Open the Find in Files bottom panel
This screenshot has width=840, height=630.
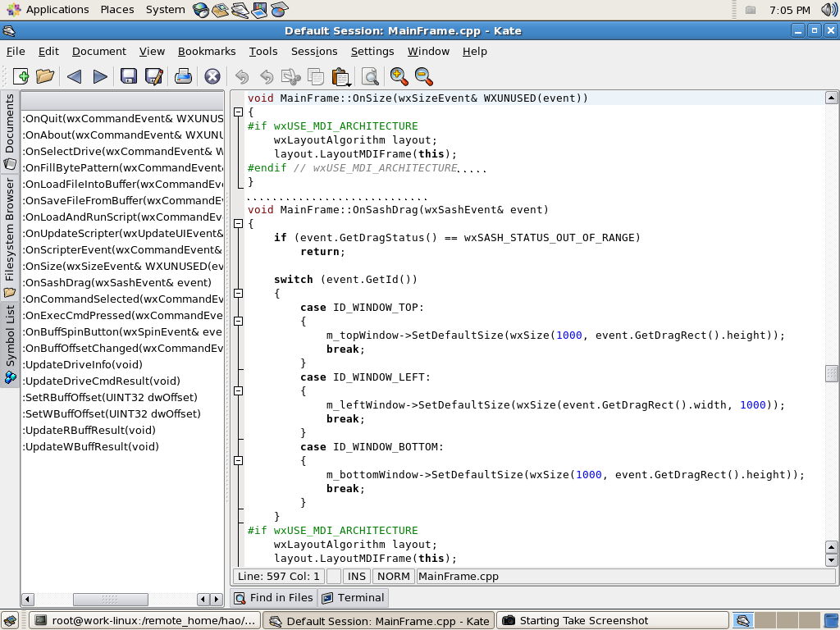pyautogui.click(x=274, y=597)
